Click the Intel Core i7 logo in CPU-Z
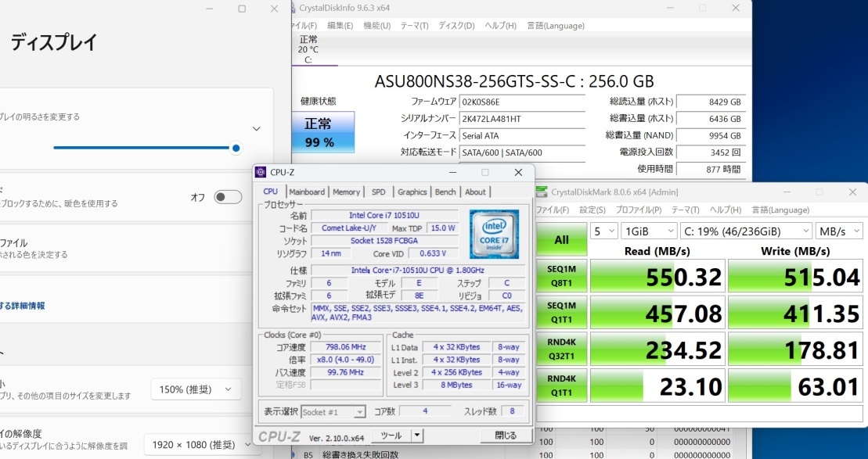868x459 pixels. point(494,234)
